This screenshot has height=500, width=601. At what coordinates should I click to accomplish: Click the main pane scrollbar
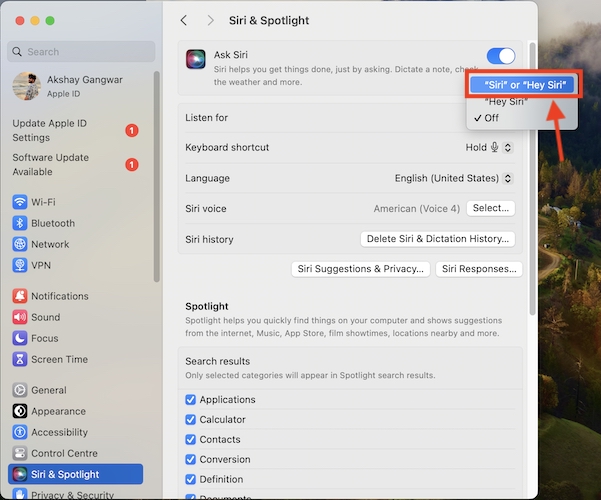point(532,178)
